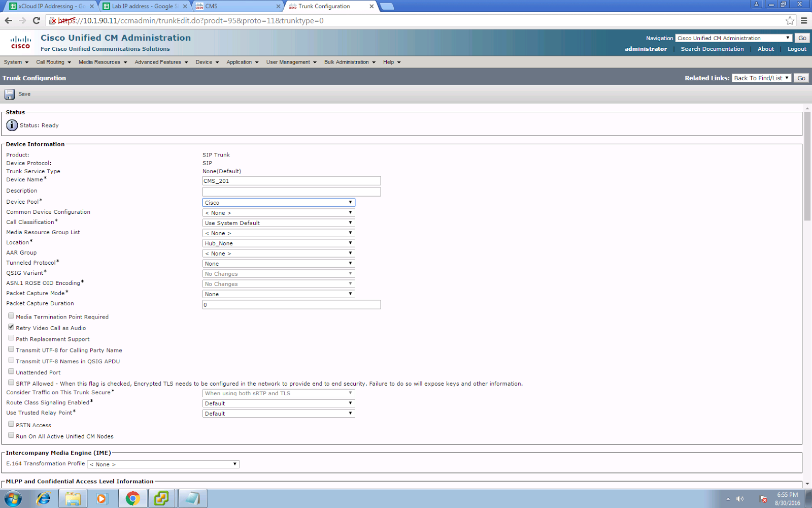Image resolution: width=812 pixels, height=508 pixels.
Task: Open the Search Documentation link
Action: [713, 49]
